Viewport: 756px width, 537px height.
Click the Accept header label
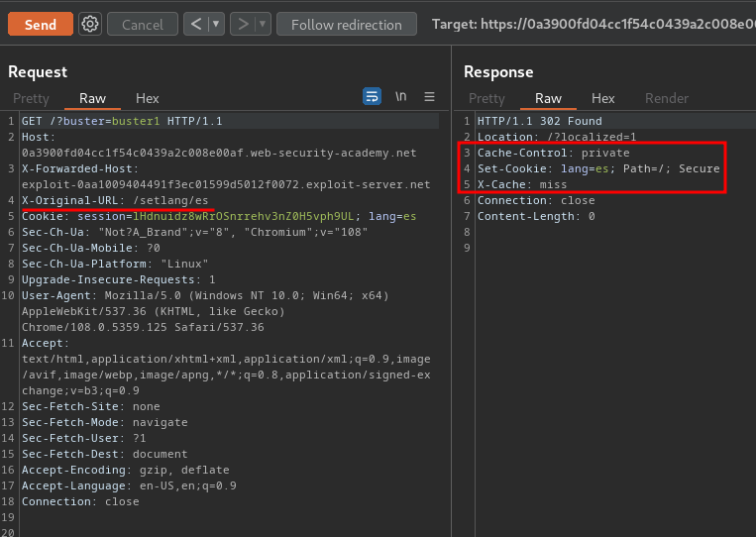click(46, 343)
